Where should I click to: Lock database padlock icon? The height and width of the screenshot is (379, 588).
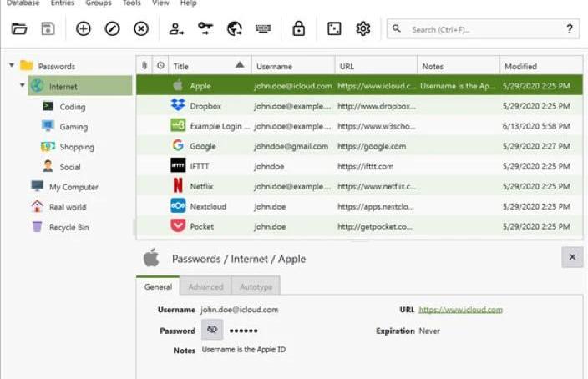point(298,29)
